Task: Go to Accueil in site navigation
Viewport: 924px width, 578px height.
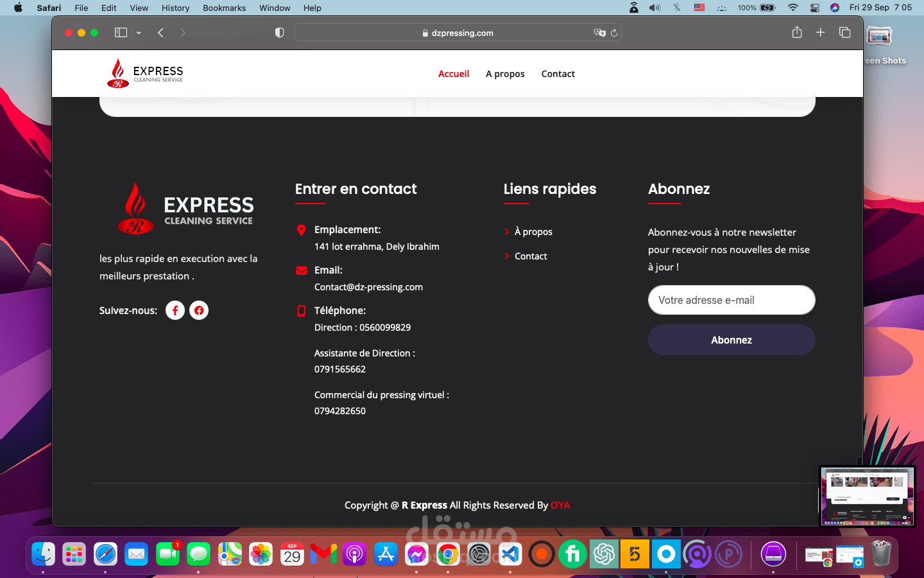Action: 454,74
